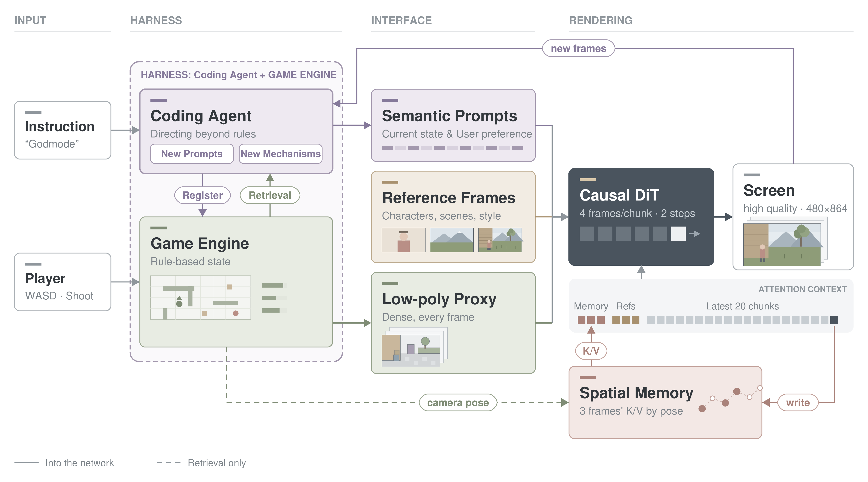Click the Screen heading
Viewport: 868px width, 482px height.
769,191
